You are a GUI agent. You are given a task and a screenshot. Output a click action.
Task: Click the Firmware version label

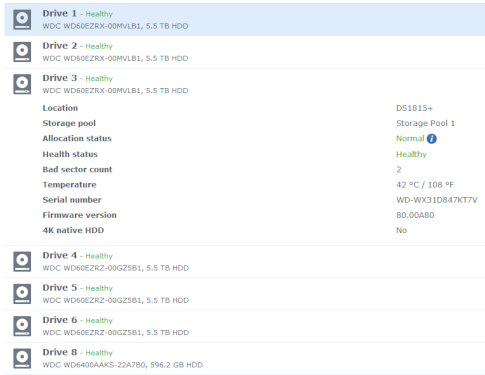coord(80,215)
